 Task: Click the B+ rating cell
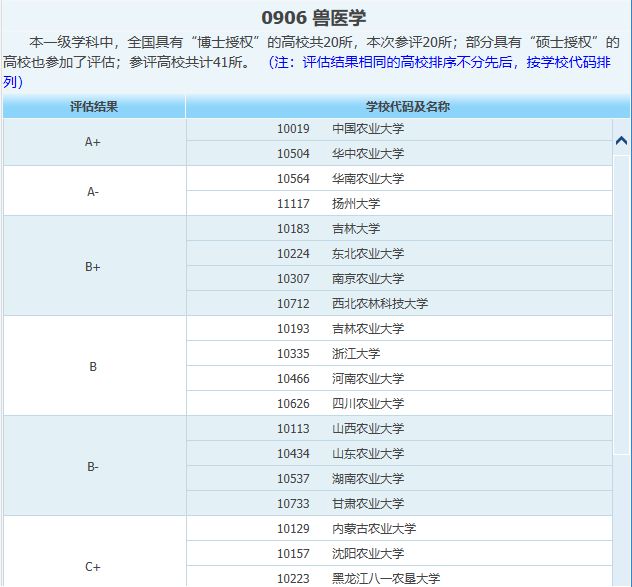click(x=94, y=266)
